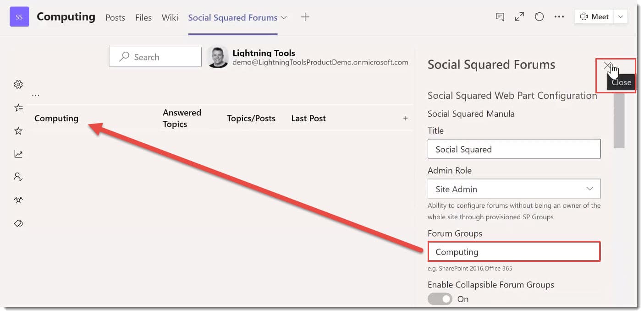Open the Meet options chevron
Screen dimensions: 644x314
click(x=620, y=16)
